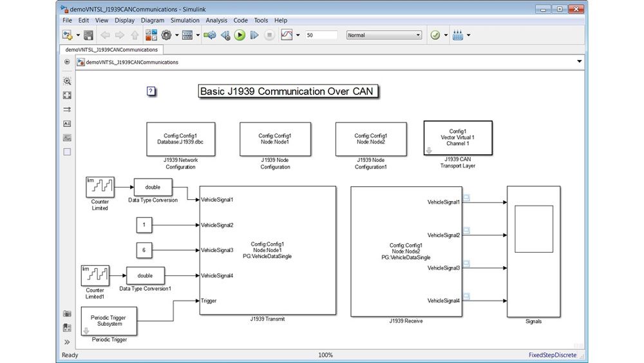Click the Annotation text tool in palette
The height and width of the screenshot is (363, 644).
coord(67,124)
